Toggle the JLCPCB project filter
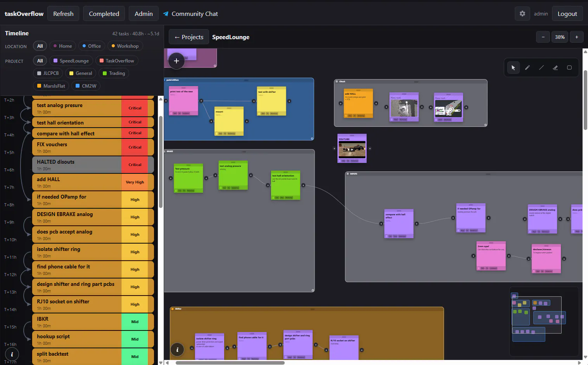This screenshot has height=365, width=588. tap(48, 73)
